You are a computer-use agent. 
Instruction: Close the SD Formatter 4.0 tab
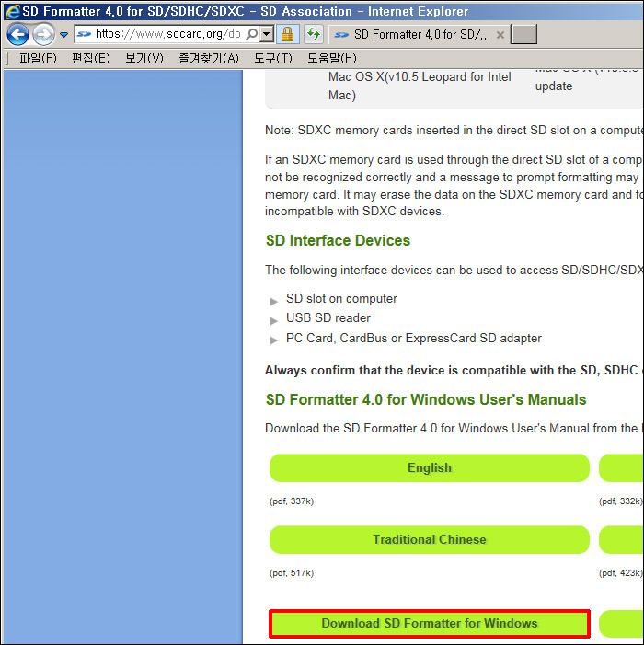click(500, 35)
